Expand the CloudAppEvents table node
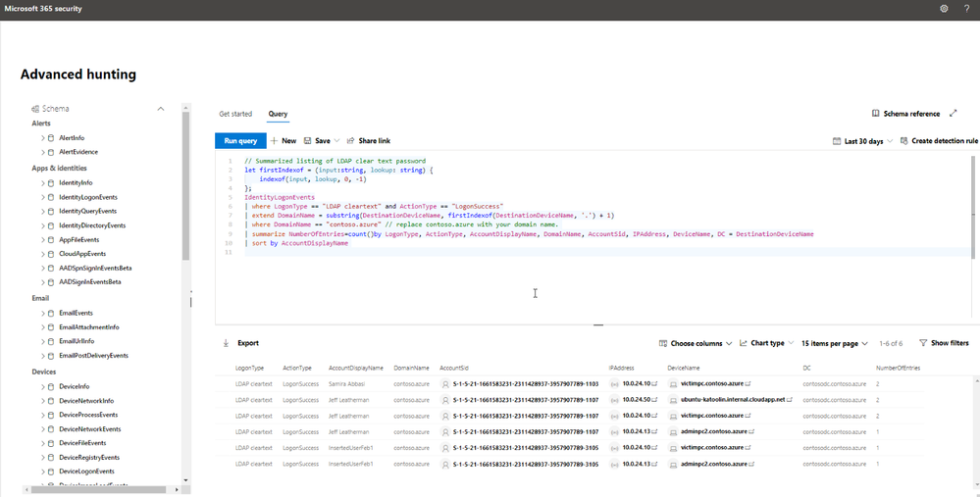 43,254
